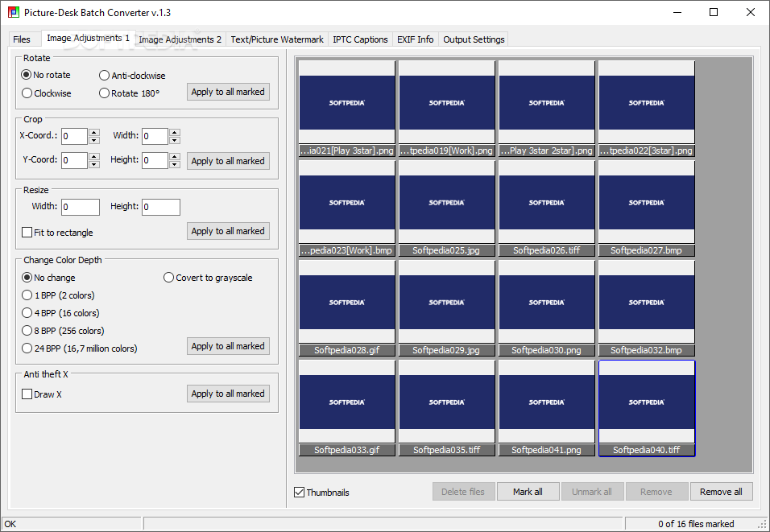Image resolution: width=770 pixels, height=532 pixels.
Task: Select thumbnail ...pedia023[Work].bmp
Action: (x=347, y=208)
